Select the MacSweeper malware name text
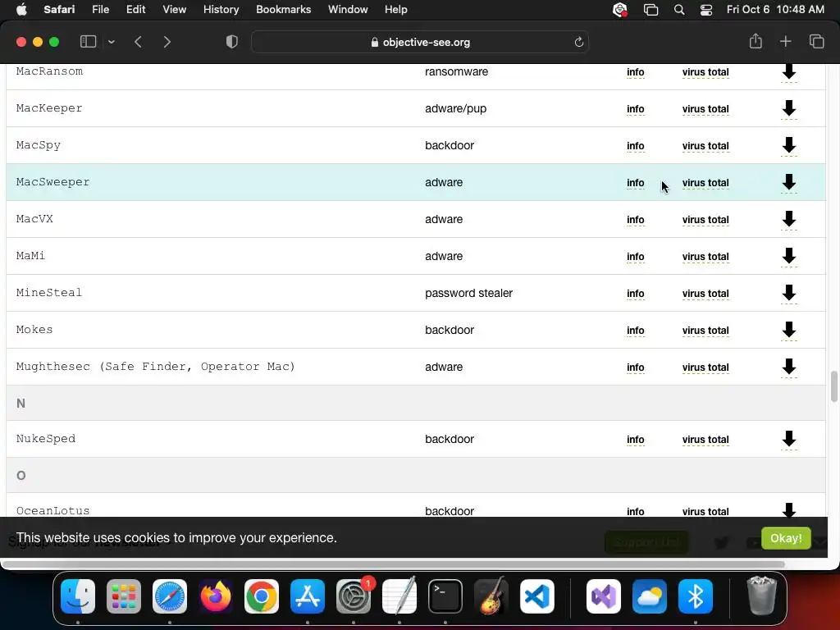The height and width of the screenshot is (630, 840). [53, 182]
